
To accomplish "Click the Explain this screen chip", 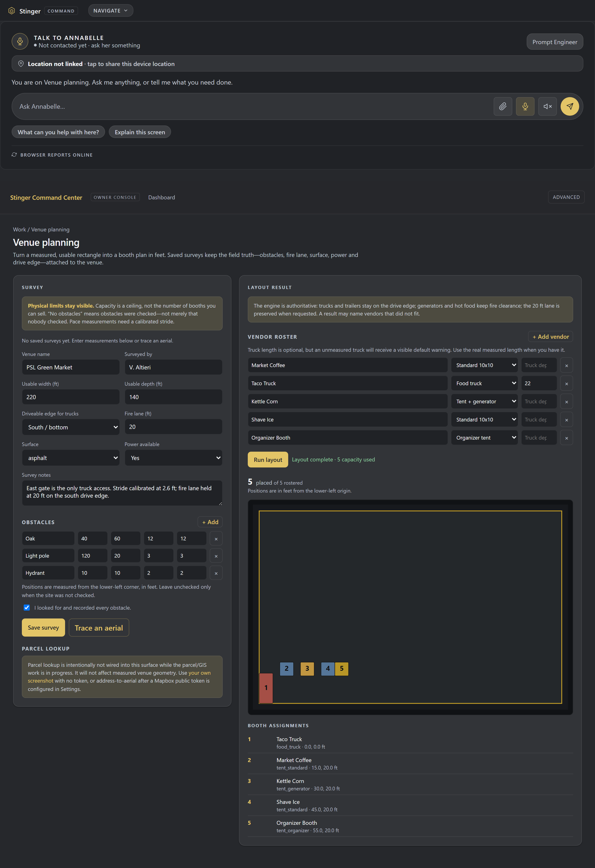I will (140, 132).
